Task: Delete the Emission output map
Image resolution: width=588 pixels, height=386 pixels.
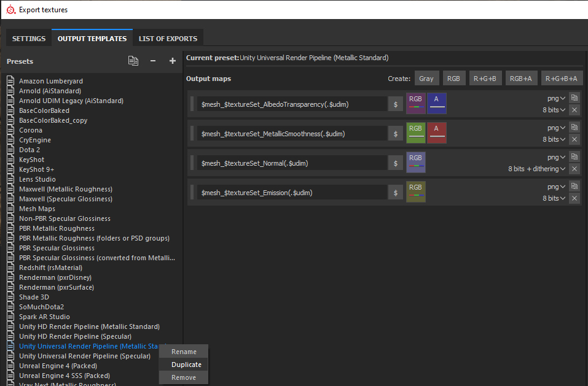Action: click(x=574, y=198)
